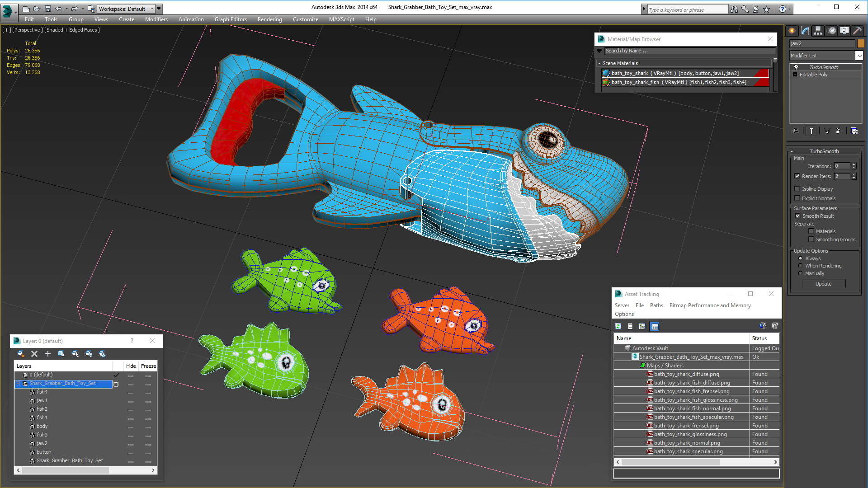
Task: Click the jaw2 object color swatch
Action: click(861, 43)
